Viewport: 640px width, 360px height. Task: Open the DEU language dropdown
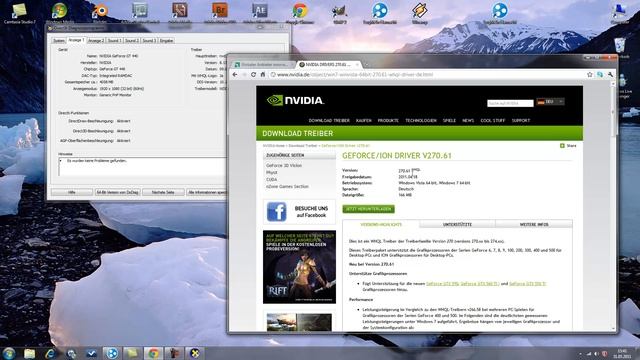[x=550, y=102]
